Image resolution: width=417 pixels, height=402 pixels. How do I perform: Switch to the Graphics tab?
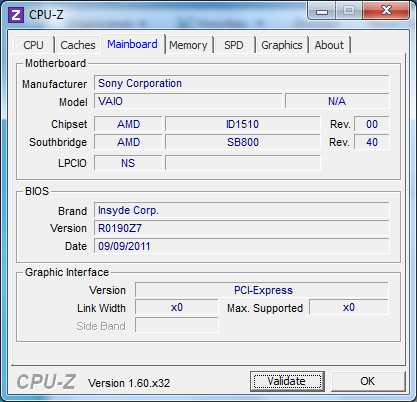pos(282,45)
